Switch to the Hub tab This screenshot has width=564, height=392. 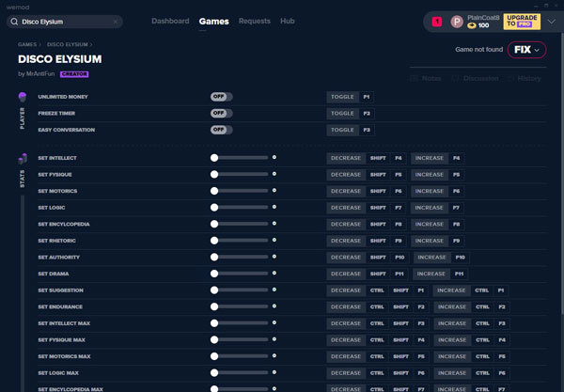coord(288,21)
